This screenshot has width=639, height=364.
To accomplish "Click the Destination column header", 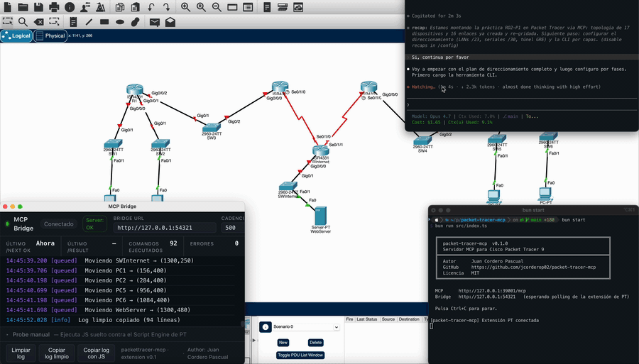I will point(409,319).
